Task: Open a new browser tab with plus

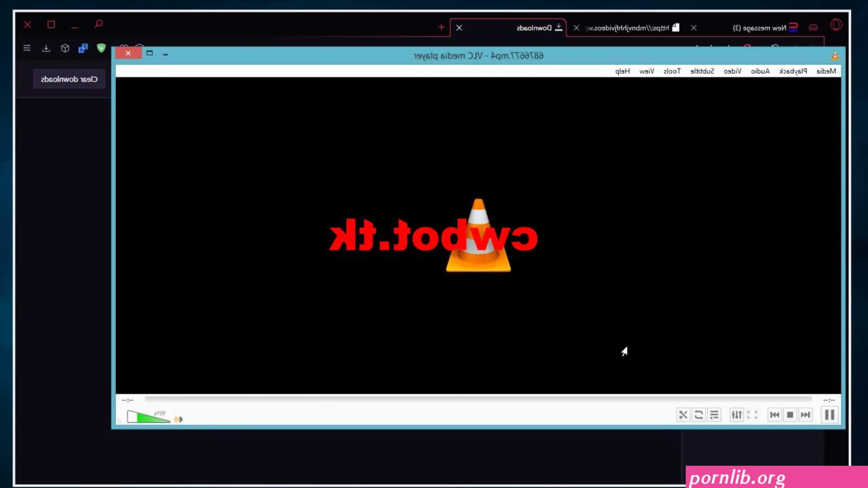Action: (441, 27)
